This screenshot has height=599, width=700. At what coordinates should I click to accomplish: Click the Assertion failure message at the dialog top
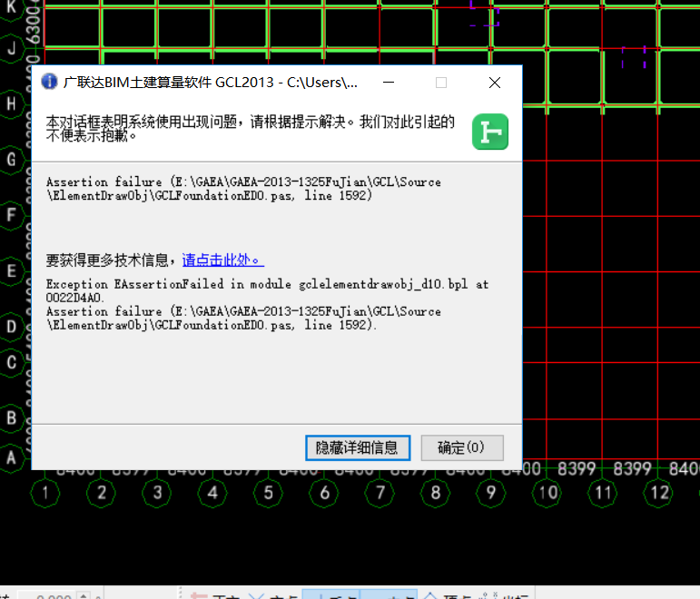(243, 189)
